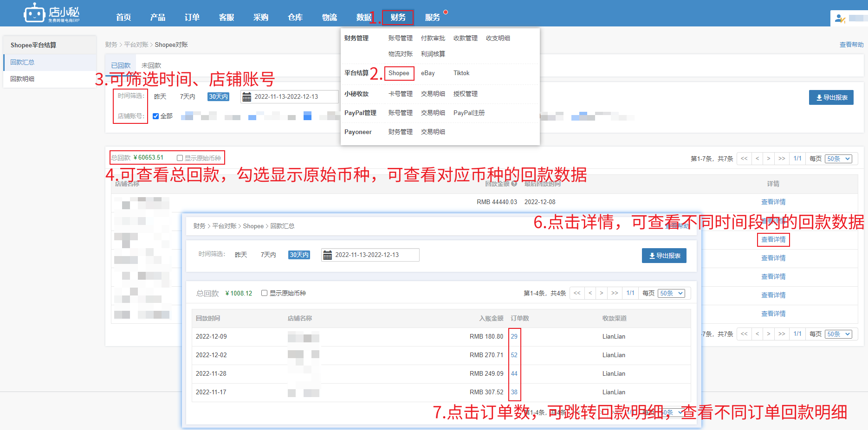Click 财务 in the main page breadcrumb

click(x=111, y=45)
